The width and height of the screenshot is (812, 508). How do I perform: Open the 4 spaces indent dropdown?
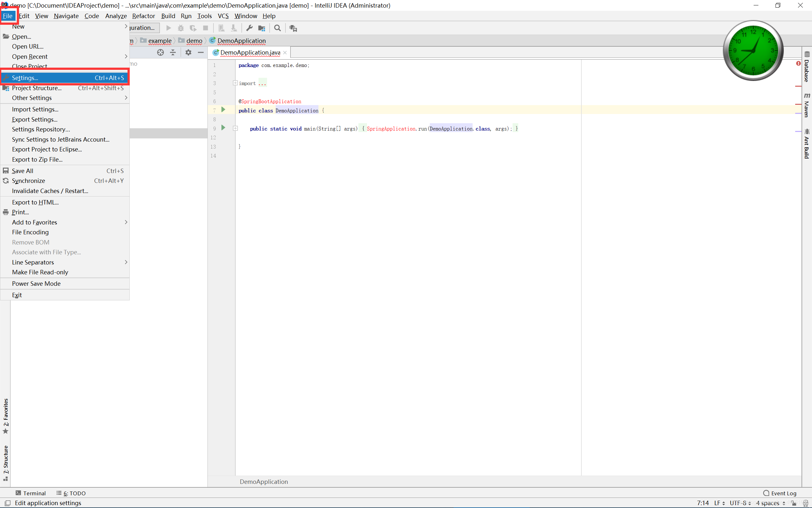click(x=770, y=503)
